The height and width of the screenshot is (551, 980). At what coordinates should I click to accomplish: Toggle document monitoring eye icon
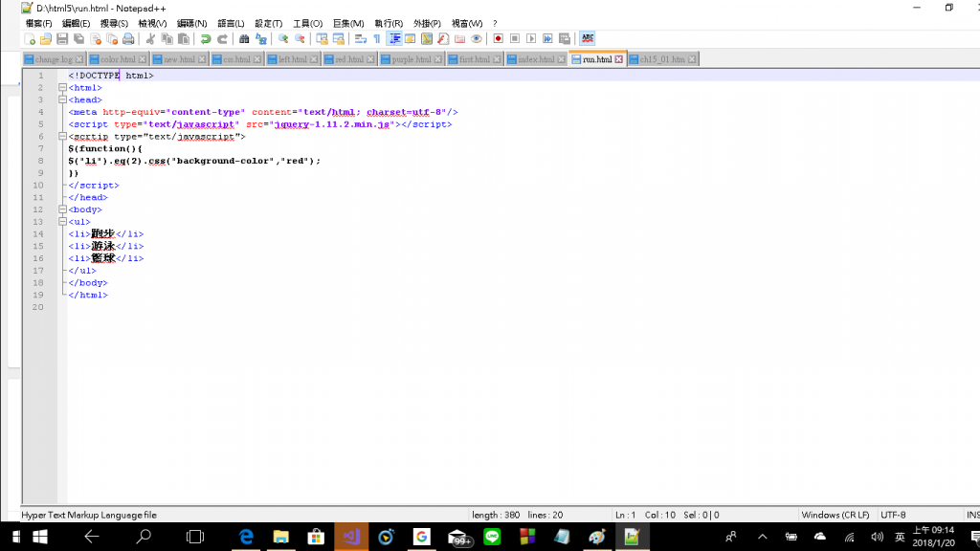click(x=477, y=38)
